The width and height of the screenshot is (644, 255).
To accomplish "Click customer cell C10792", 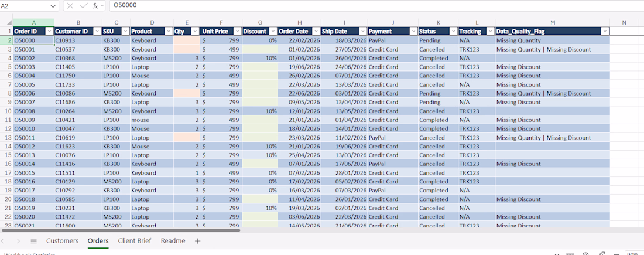I will pos(78,191).
